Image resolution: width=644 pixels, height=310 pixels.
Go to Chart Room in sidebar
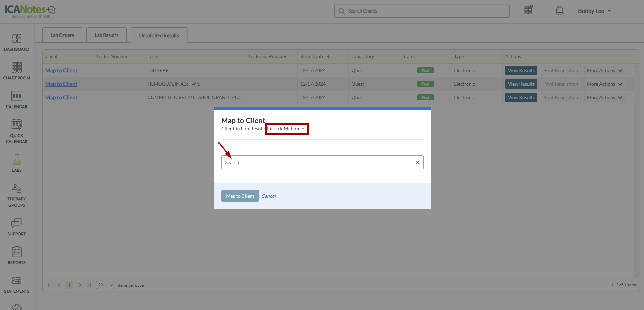[x=17, y=71]
